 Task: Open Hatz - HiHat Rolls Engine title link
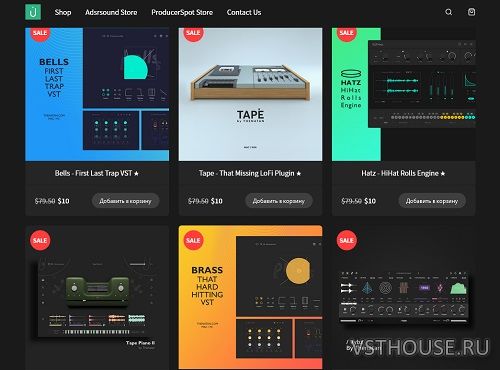click(x=403, y=173)
